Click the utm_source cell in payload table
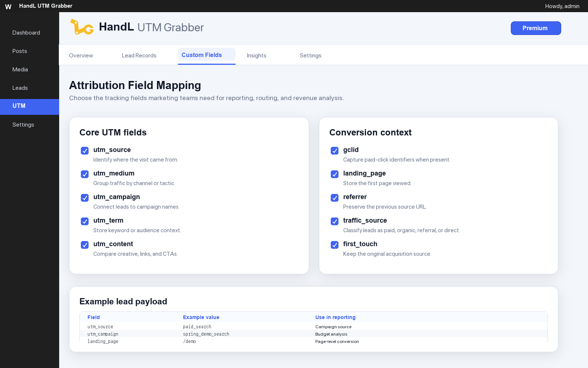The height and width of the screenshot is (368, 588). coord(100,327)
